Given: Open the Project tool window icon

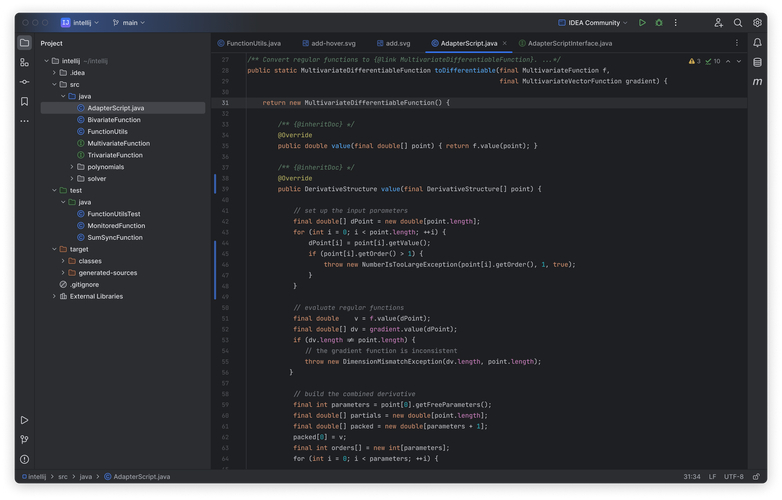Looking at the screenshot, I should pyautogui.click(x=24, y=43).
